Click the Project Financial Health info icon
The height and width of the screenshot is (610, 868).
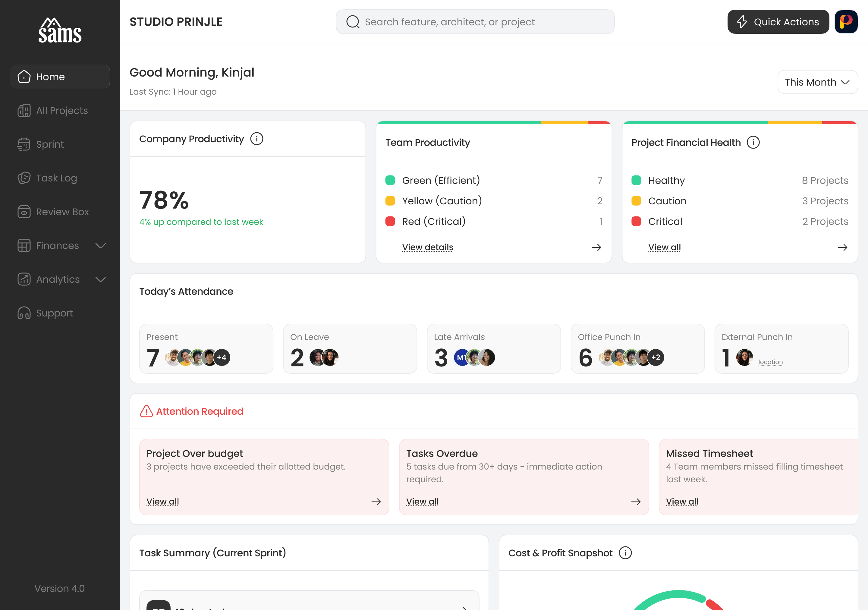click(x=753, y=143)
